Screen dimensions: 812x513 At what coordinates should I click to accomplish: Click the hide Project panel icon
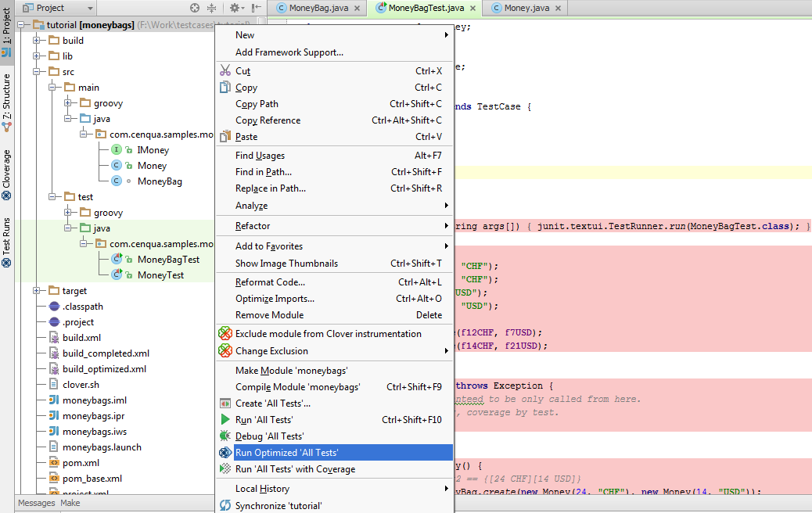coord(256,8)
